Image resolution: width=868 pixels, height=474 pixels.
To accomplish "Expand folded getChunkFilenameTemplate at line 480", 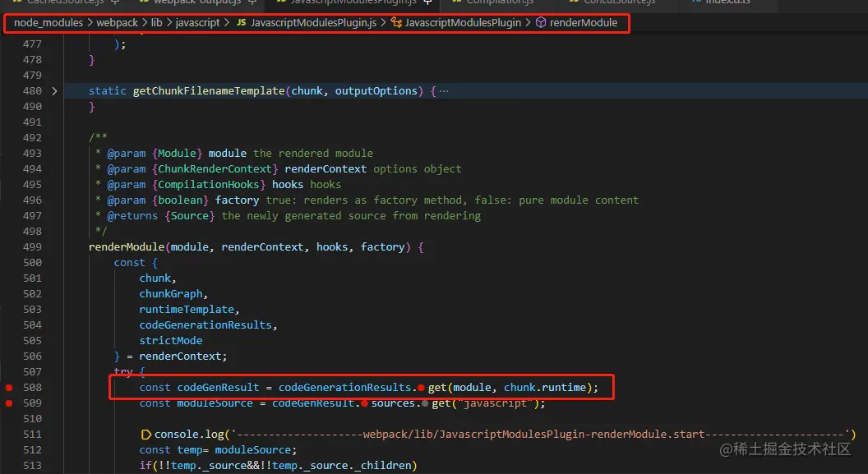I will [54, 90].
